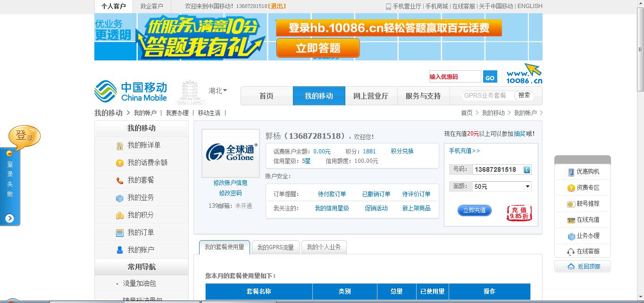Click the GPRS业务套餐 search field

click(x=487, y=95)
